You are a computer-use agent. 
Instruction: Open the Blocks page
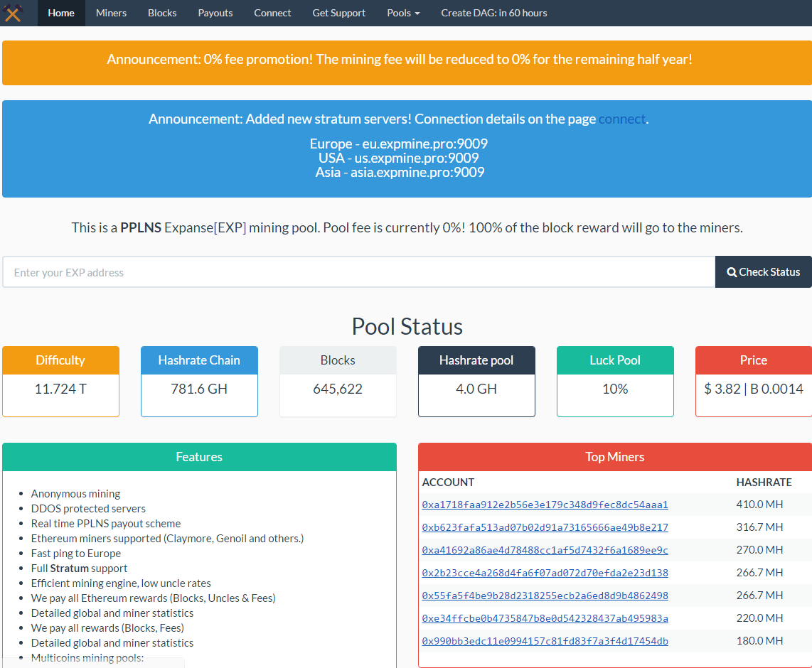162,13
